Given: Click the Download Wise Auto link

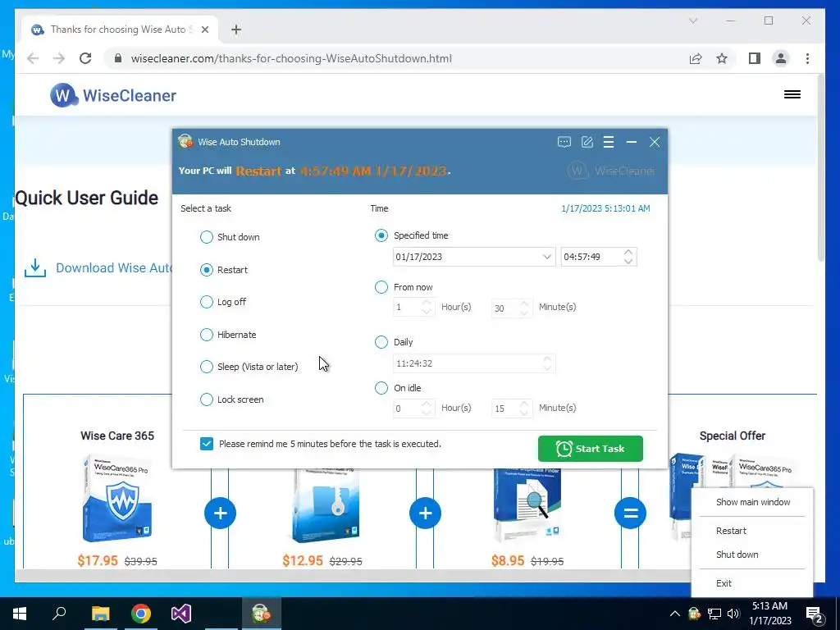Looking at the screenshot, I should [x=98, y=268].
